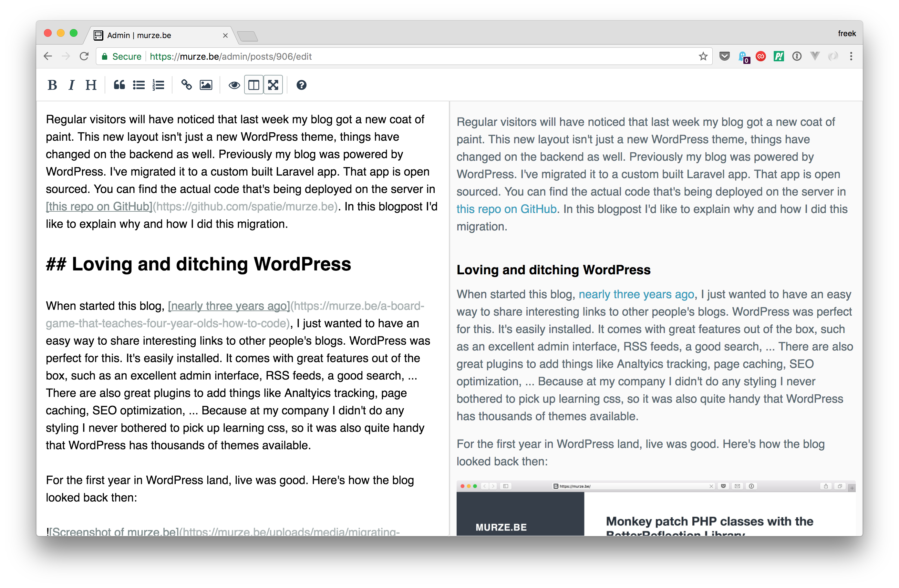The height and width of the screenshot is (588, 899).
Task: Open the 1Password extension icon
Action: point(797,56)
